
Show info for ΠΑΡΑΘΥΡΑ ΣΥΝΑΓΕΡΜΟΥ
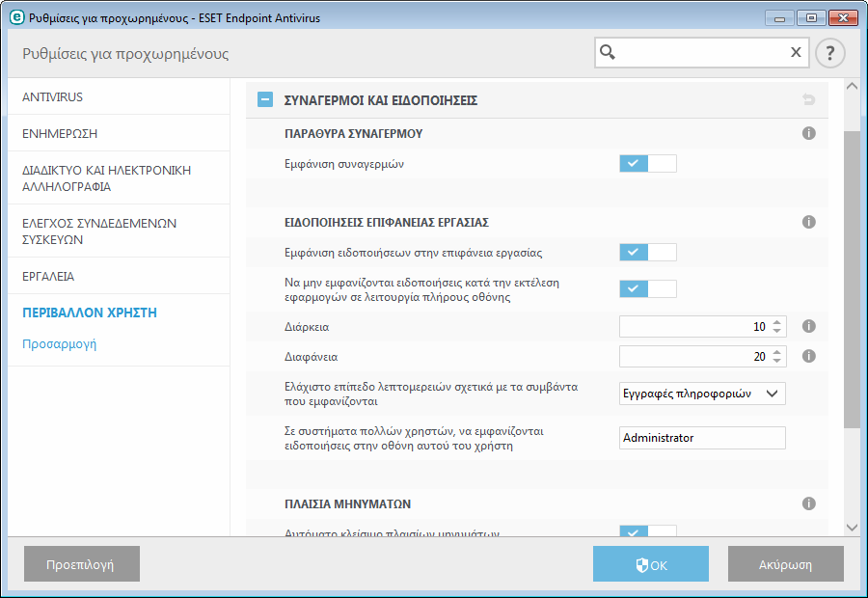coord(809,133)
